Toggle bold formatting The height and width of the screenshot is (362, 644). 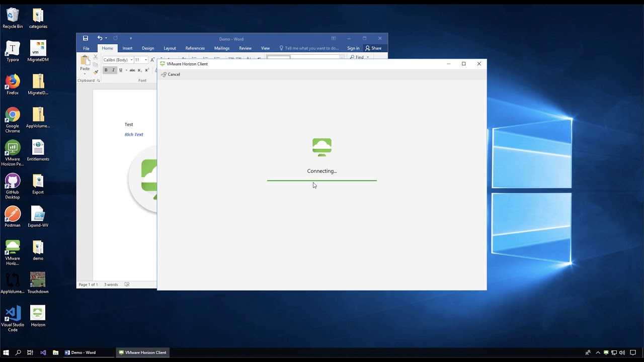(x=106, y=70)
